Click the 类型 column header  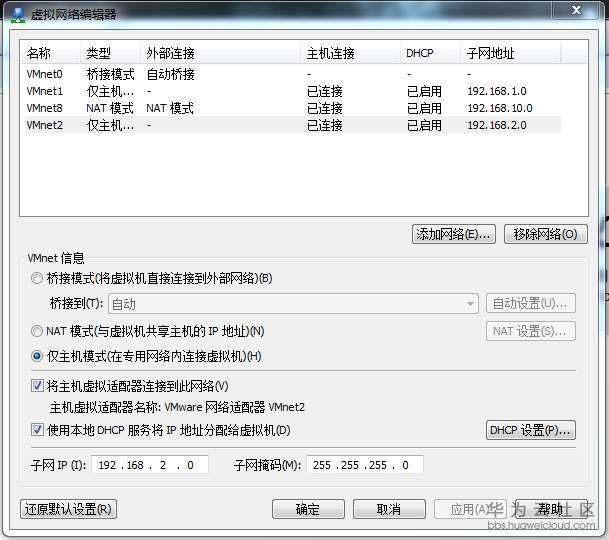click(x=111, y=53)
